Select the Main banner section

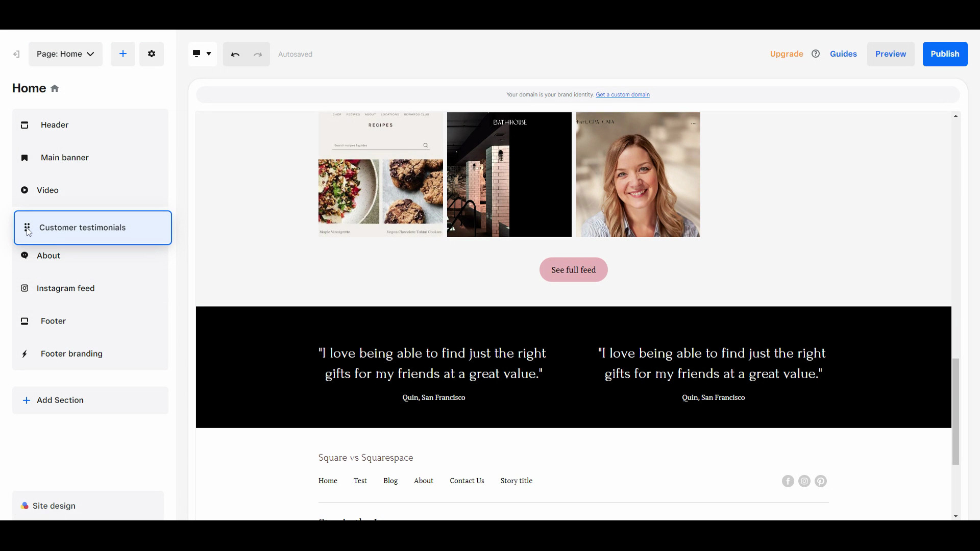(x=64, y=158)
